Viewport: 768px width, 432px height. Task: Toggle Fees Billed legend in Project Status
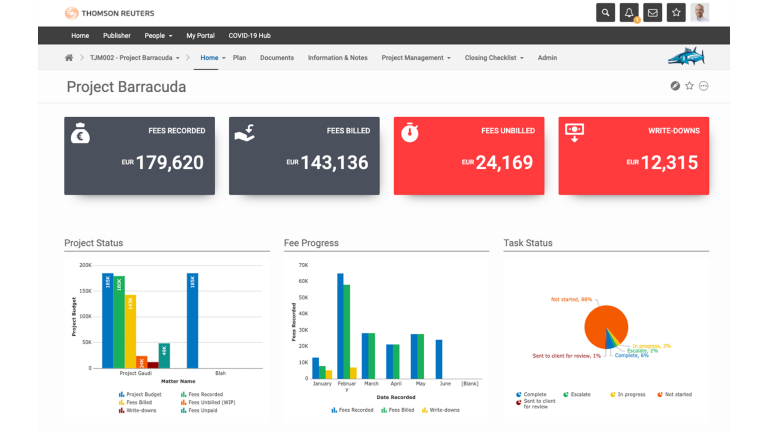coord(135,402)
